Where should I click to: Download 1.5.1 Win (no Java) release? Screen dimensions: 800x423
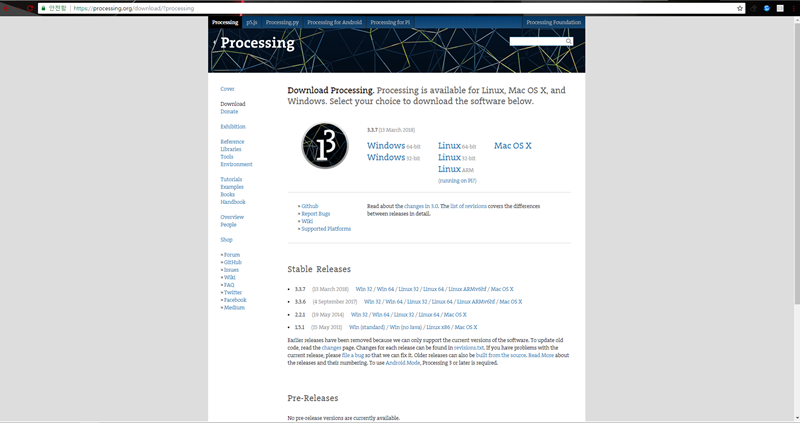[405, 328]
